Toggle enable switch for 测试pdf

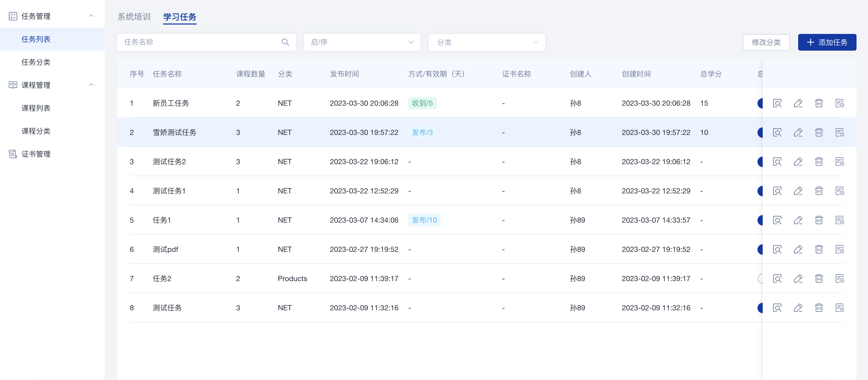click(760, 250)
